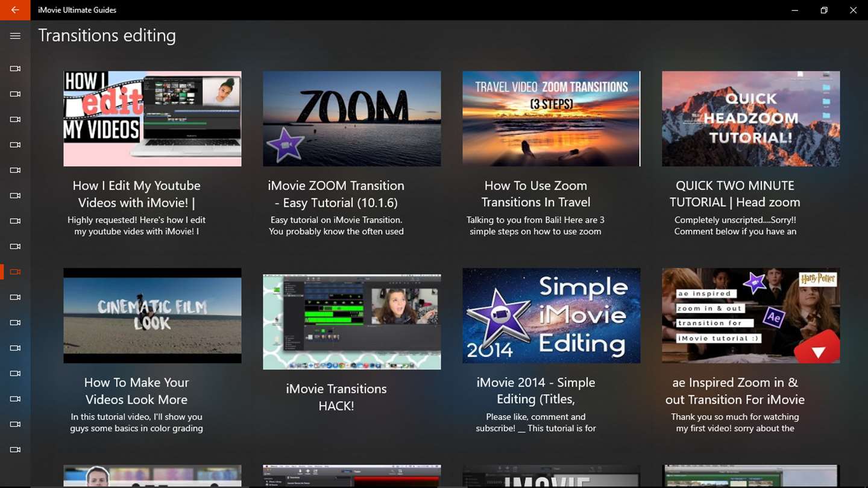Open the hamburger navigation menu
The image size is (868, 488).
click(15, 36)
